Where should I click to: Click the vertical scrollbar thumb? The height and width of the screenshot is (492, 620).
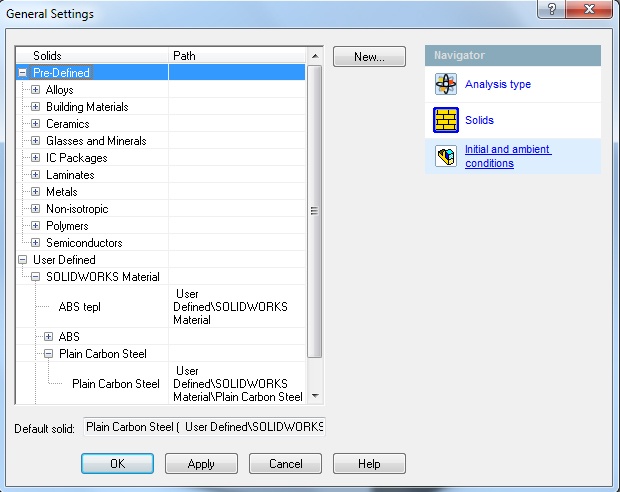[315, 211]
